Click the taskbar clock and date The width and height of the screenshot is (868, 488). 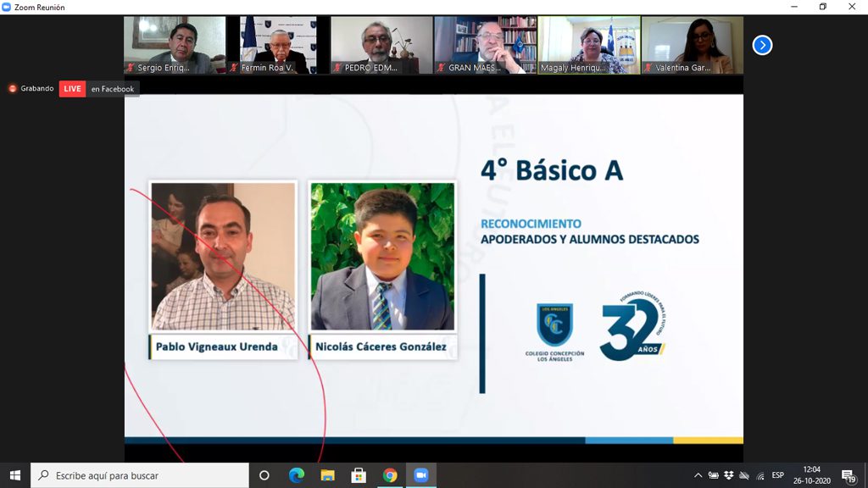(811, 475)
